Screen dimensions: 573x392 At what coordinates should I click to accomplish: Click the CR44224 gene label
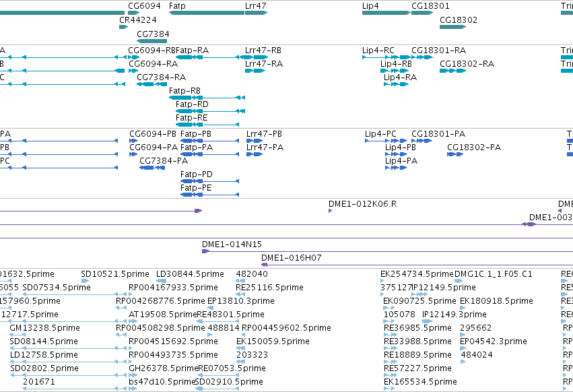tap(138, 20)
